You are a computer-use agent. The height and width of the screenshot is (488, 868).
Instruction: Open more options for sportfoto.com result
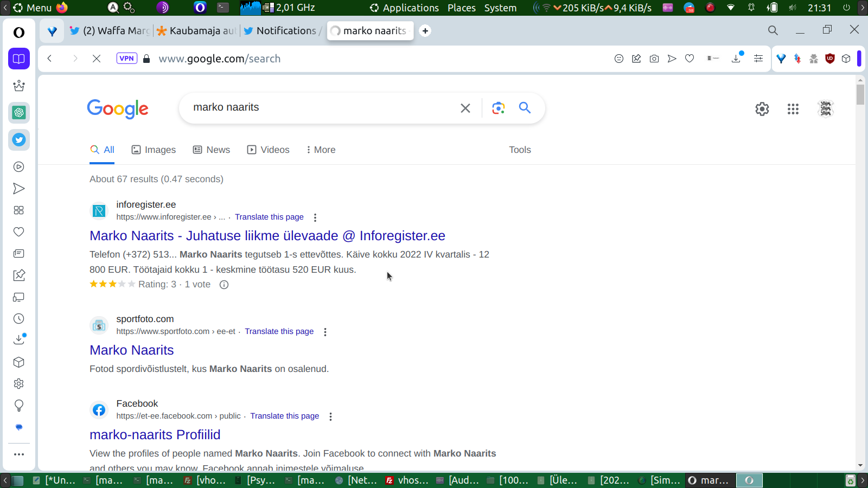325,332
